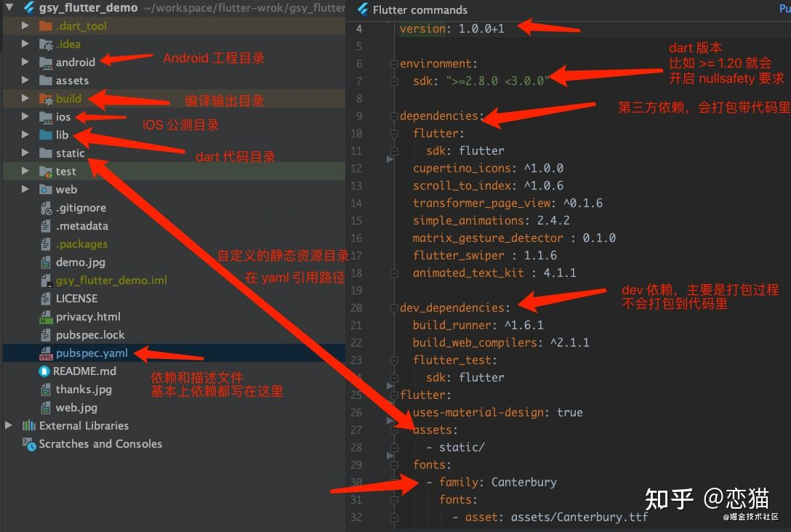Click the android module folder icon
The height and width of the screenshot is (532, 791).
[46, 63]
